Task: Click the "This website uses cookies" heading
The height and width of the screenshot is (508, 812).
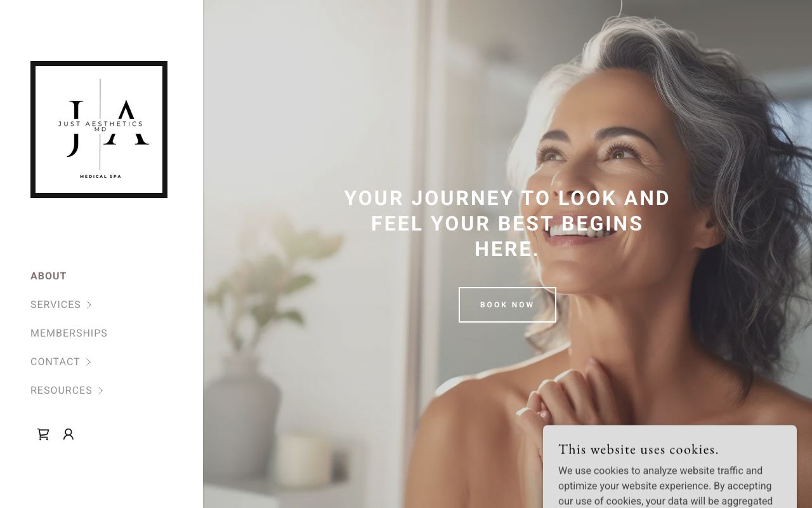Action: (x=638, y=450)
